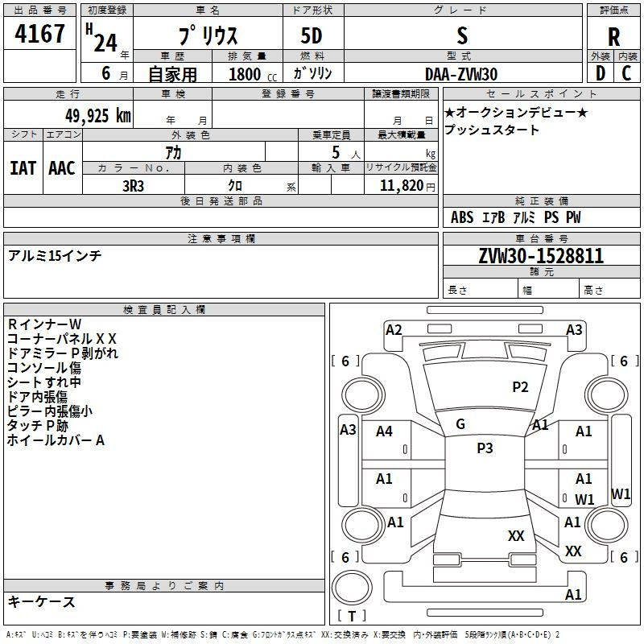
Task: Click lot number 4167
Action: (x=39, y=36)
